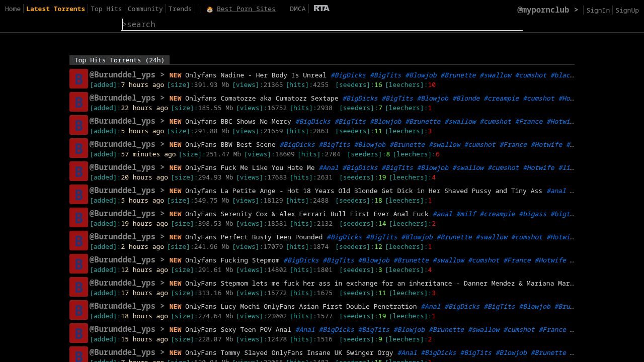Click #milf hashtag on the Serenity Cox row
The image size is (644, 362).
coord(466,214)
